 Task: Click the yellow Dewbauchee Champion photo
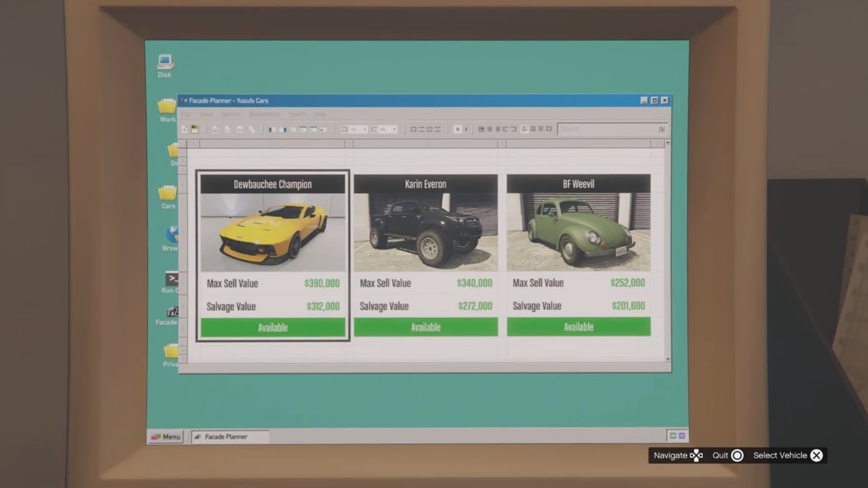(x=273, y=232)
